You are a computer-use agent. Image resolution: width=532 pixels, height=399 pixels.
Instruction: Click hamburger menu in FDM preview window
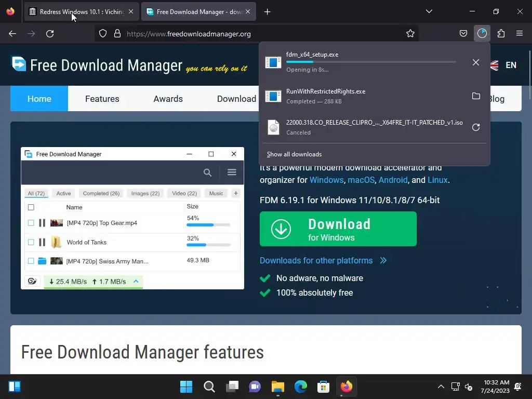(x=232, y=172)
